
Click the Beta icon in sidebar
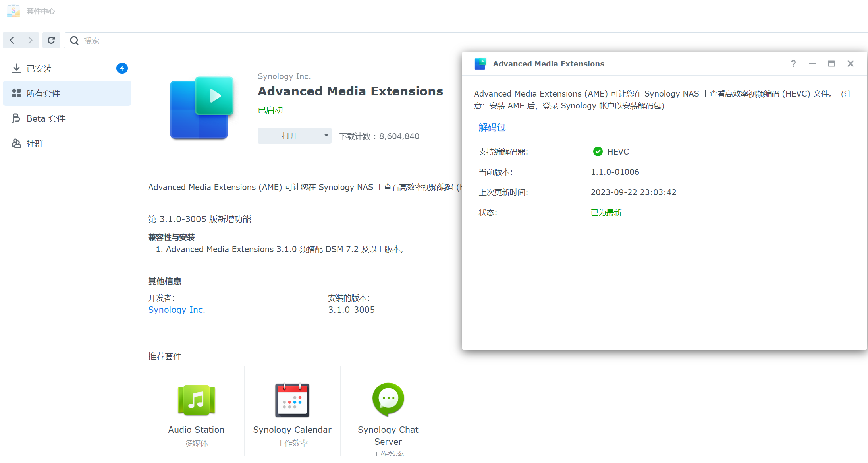pyautogui.click(x=16, y=118)
